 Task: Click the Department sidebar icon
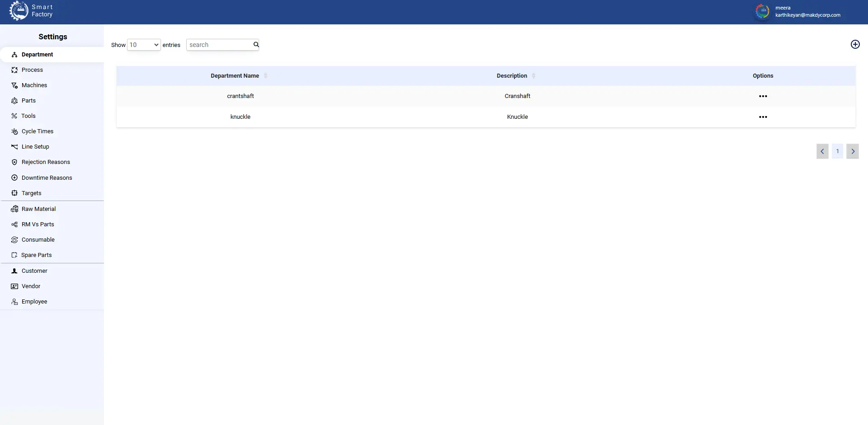click(x=14, y=55)
